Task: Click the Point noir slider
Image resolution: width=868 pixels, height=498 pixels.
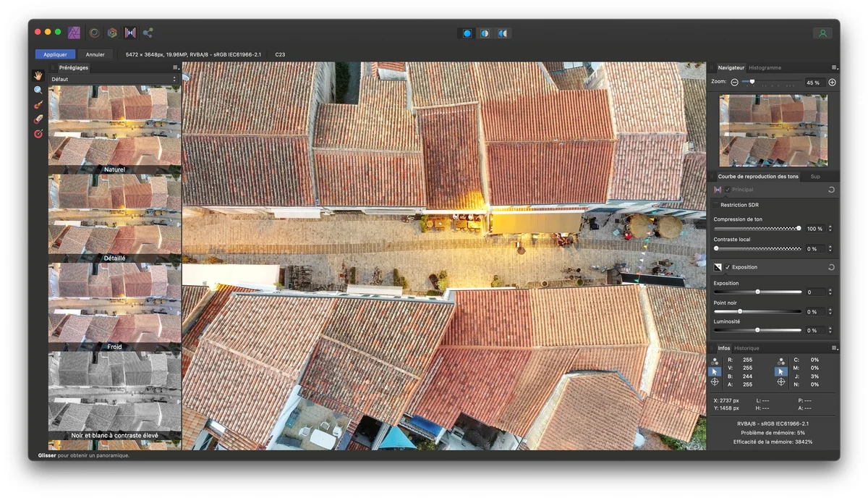Action: pyautogui.click(x=757, y=311)
